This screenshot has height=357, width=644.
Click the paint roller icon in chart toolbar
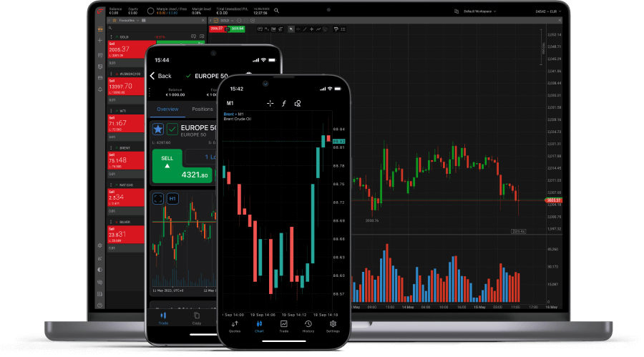click(336, 29)
